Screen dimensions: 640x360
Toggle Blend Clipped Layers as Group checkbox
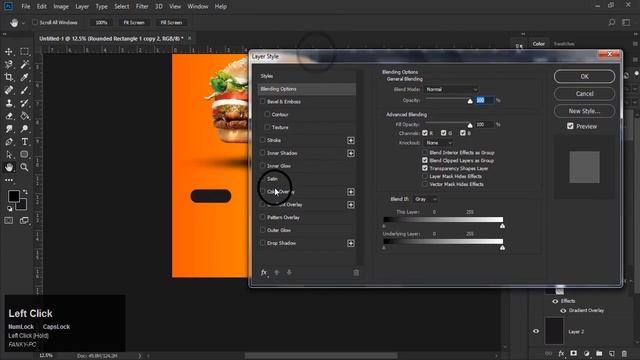(425, 160)
